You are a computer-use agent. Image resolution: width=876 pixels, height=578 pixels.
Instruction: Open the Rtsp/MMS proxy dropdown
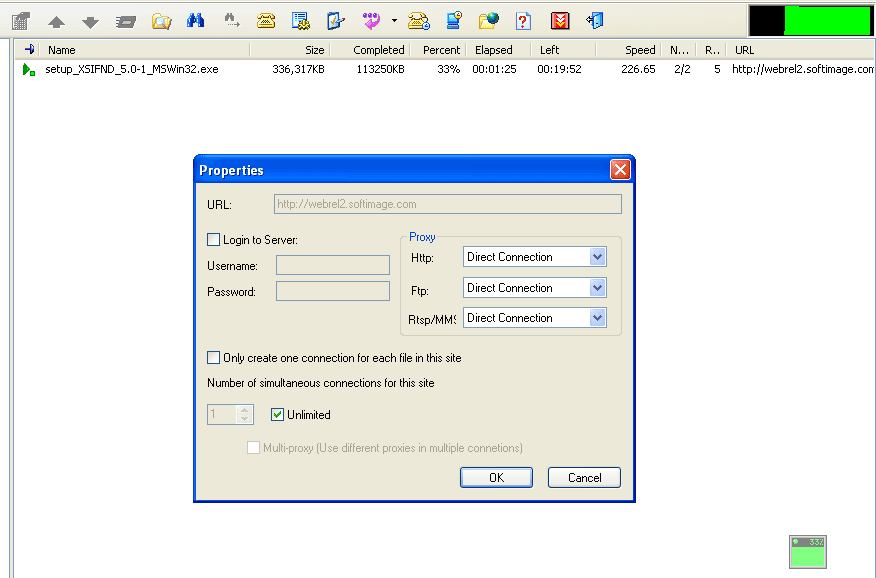(x=597, y=318)
